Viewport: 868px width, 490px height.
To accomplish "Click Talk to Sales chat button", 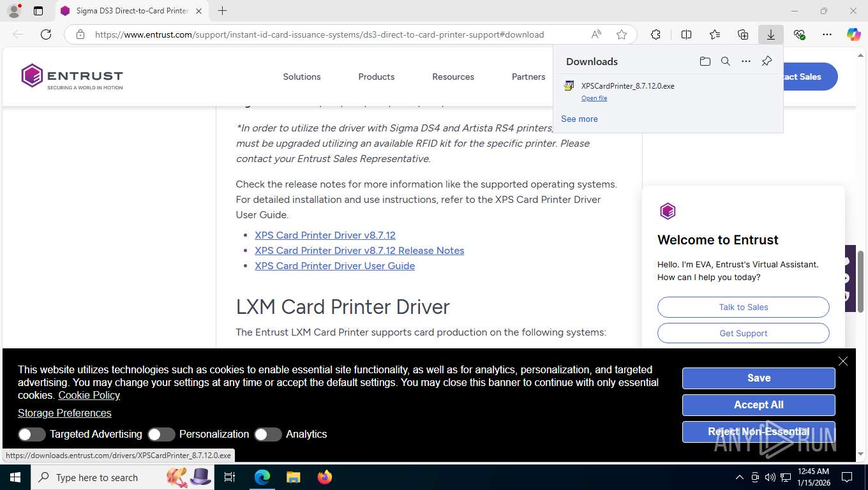I will tap(744, 307).
